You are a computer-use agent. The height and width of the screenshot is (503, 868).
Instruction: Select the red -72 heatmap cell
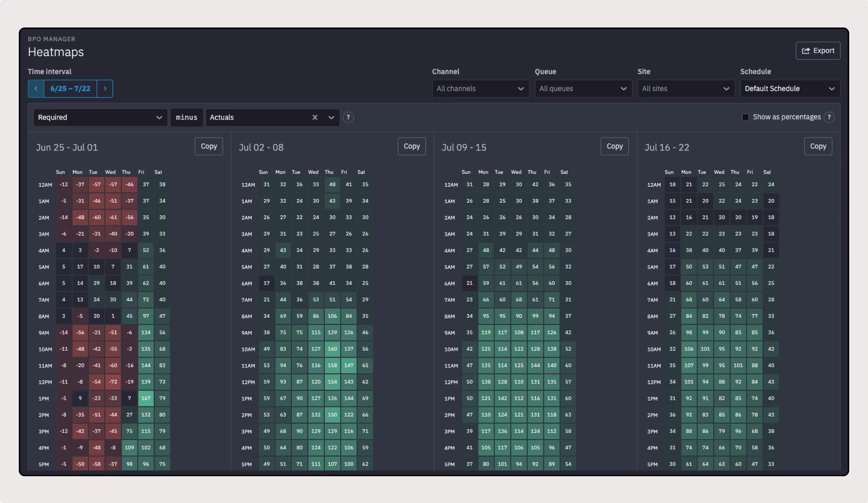pos(113,382)
